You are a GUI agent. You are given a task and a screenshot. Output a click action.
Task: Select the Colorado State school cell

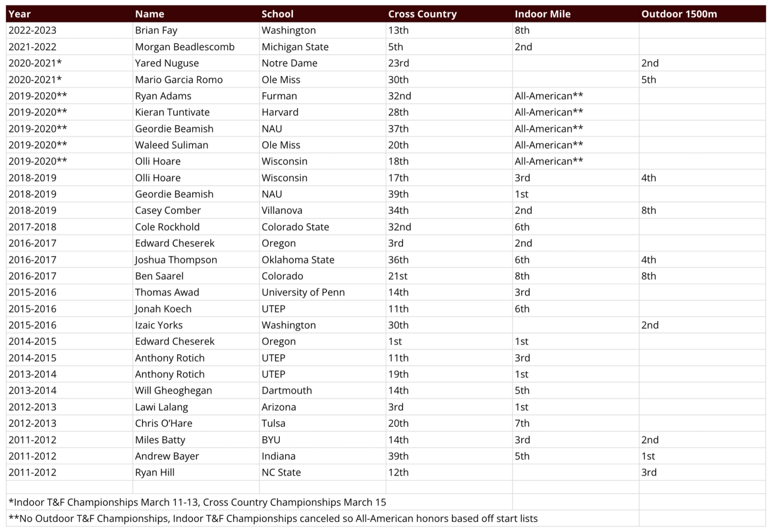322,227
